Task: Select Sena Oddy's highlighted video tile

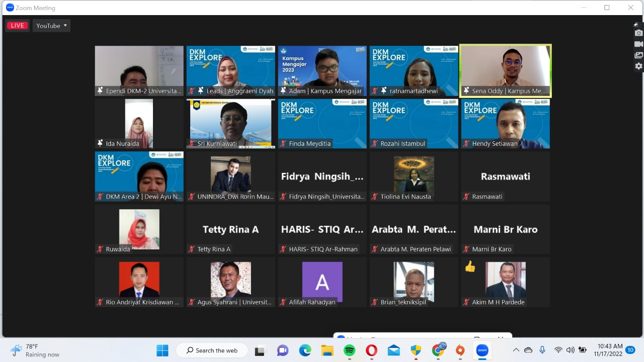Action: 506,70
